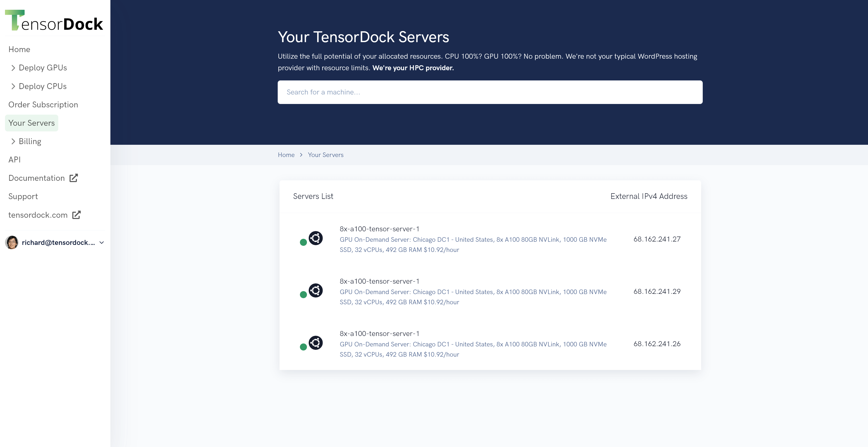The height and width of the screenshot is (447, 868).
Task: Click Ubuntu icon for server 68.162.241.26
Action: 316,343
